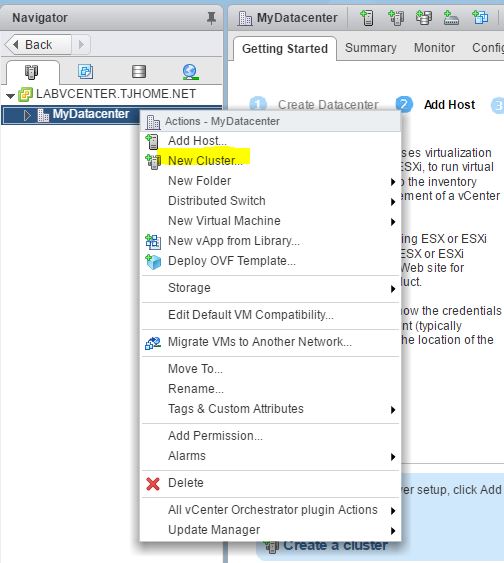
Task: Open the Storage inventory view icon
Action: (x=139, y=71)
